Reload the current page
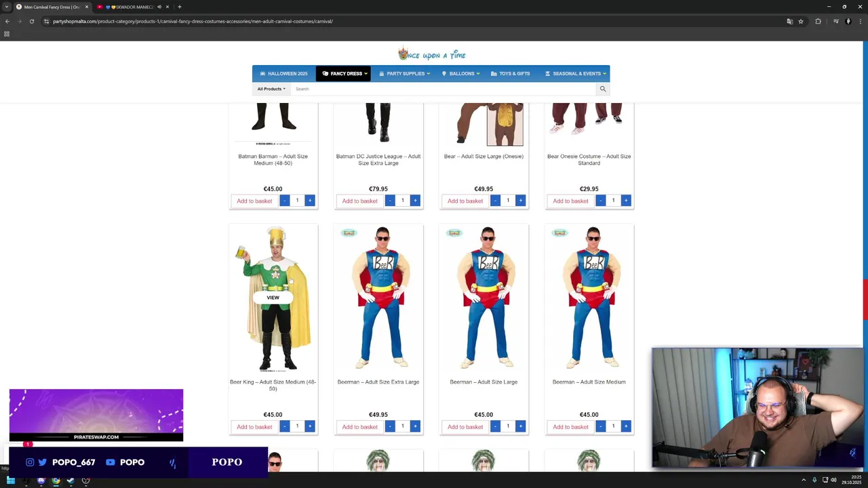 tap(31, 21)
